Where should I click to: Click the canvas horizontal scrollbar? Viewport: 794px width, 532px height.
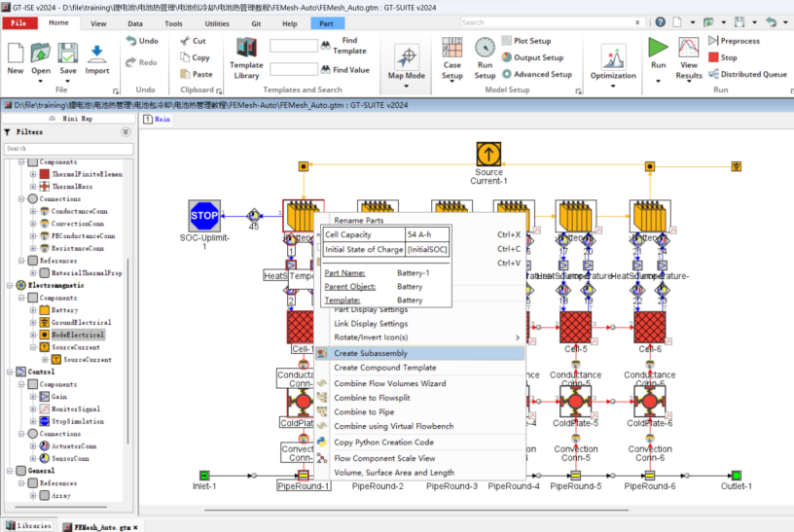coord(416,511)
